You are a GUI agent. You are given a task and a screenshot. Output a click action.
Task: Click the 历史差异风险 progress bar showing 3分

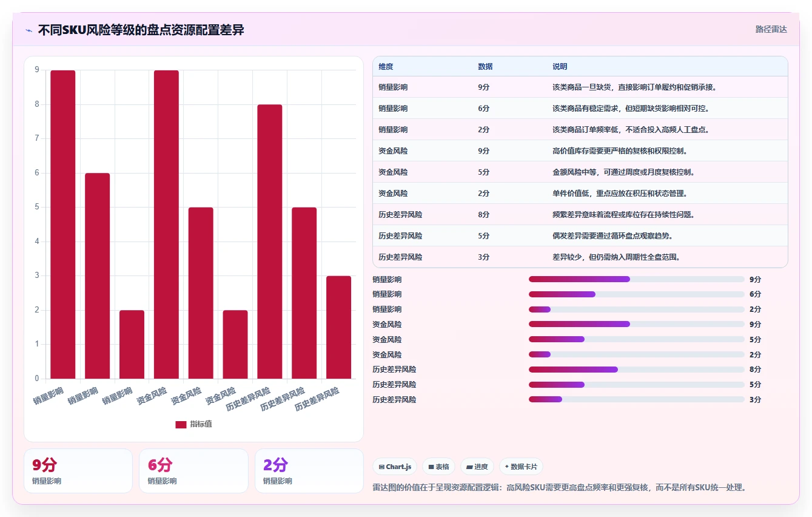pyautogui.click(x=637, y=399)
